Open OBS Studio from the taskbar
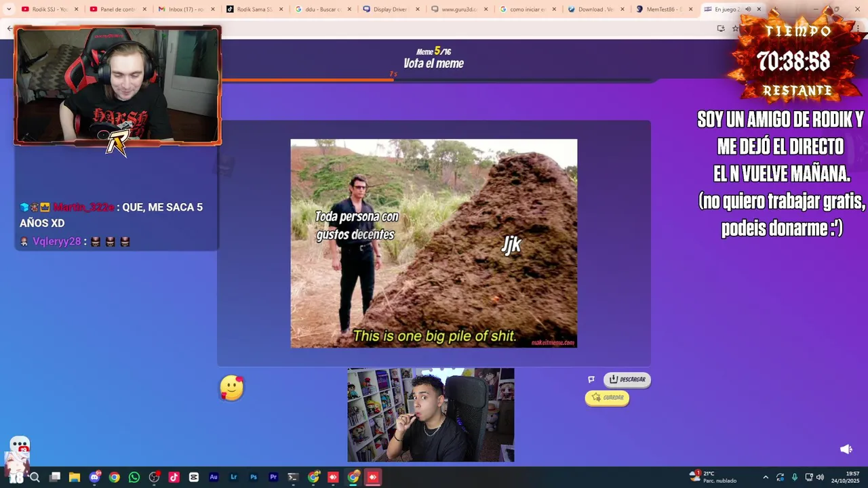Image resolution: width=868 pixels, height=488 pixels. (154, 477)
